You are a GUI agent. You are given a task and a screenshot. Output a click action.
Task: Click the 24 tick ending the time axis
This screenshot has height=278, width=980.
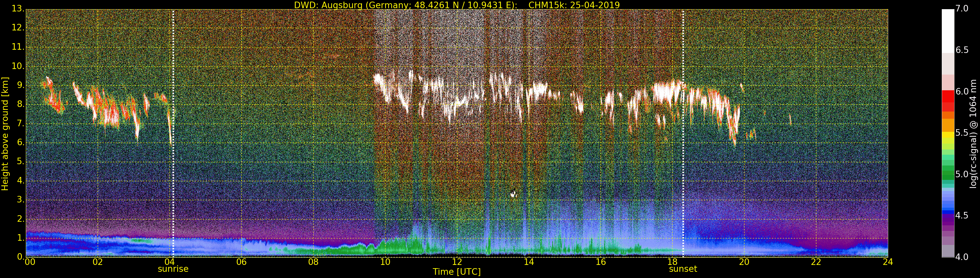[888, 262]
